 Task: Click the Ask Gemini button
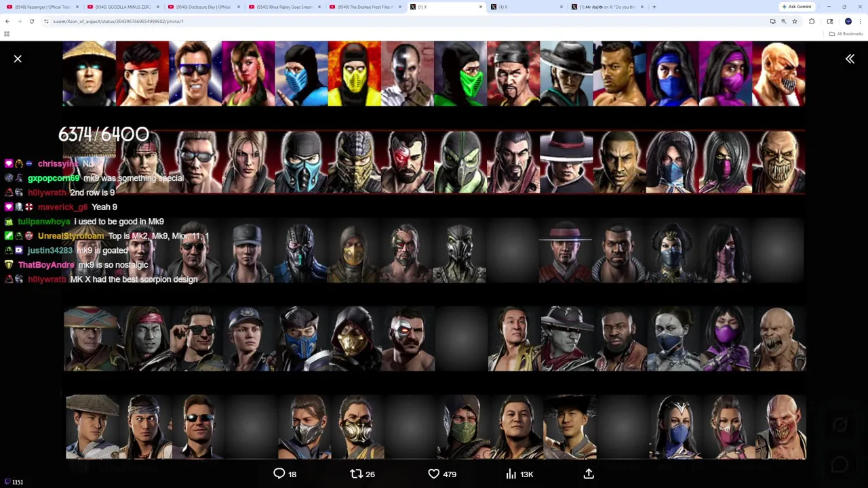(x=797, y=7)
